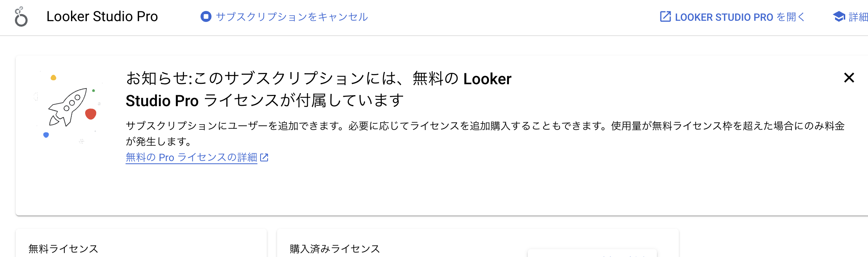Click the rocket illustration in the banner
The image size is (868, 257).
[x=67, y=107]
